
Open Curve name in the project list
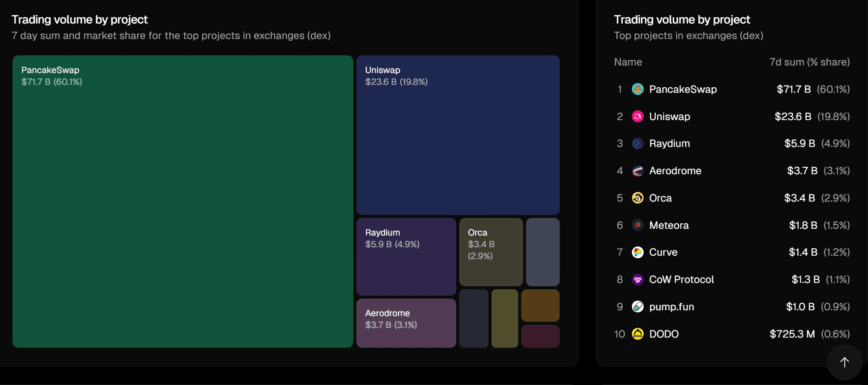tap(663, 252)
